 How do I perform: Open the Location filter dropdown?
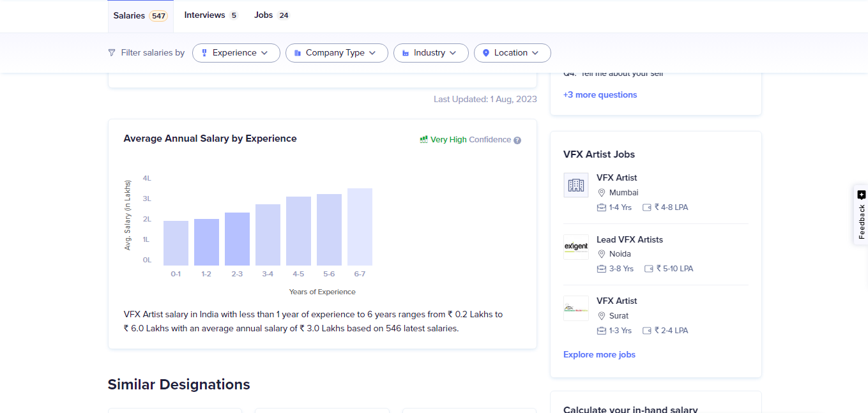coord(512,52)
